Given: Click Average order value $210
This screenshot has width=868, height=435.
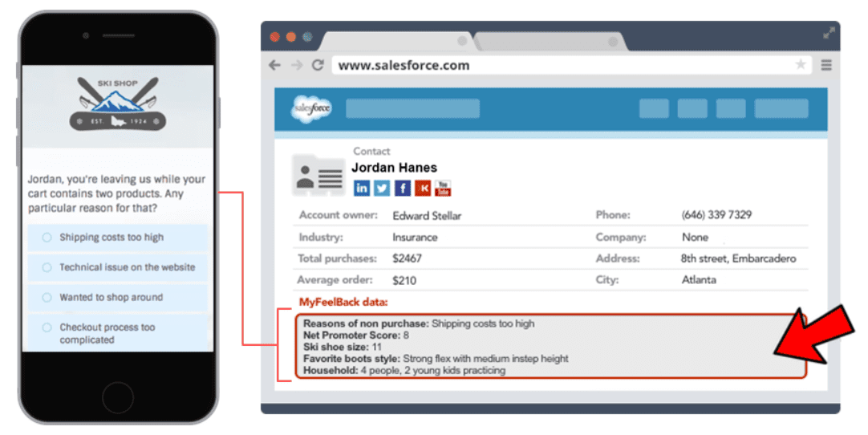Looking at the screenshot, I should tap(404, 280).
